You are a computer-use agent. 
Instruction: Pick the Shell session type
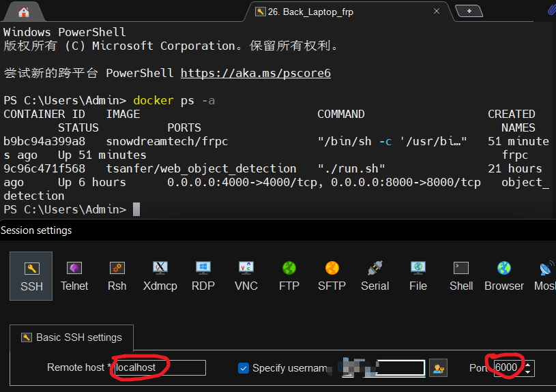[461, 276]
